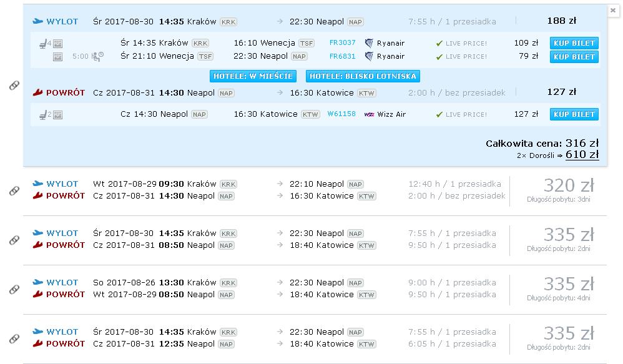Click departure plane icon in So 2017-08-26 offer

click(37, 282)
